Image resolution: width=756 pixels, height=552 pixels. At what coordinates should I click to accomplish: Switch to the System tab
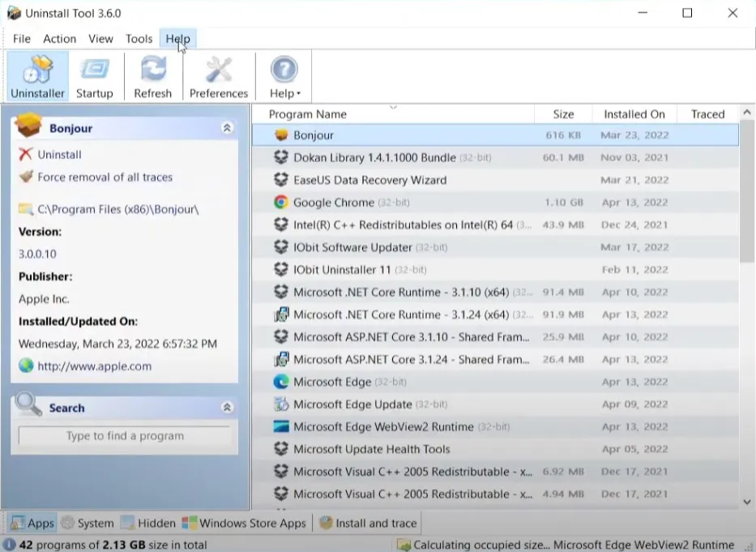click(88, 523)
